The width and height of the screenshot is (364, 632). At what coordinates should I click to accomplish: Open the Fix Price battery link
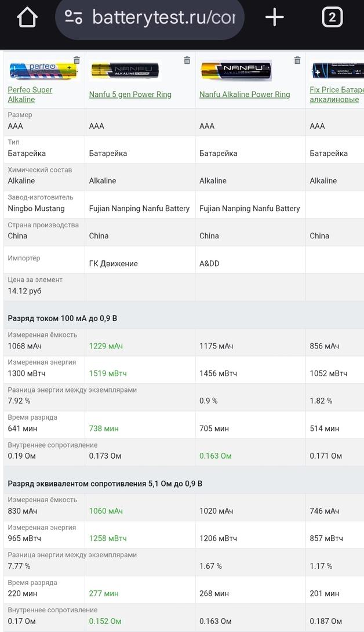pos(336,95)
